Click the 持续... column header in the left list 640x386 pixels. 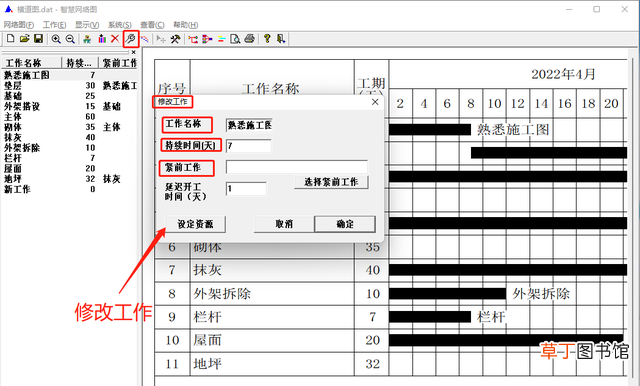(80, 63)
